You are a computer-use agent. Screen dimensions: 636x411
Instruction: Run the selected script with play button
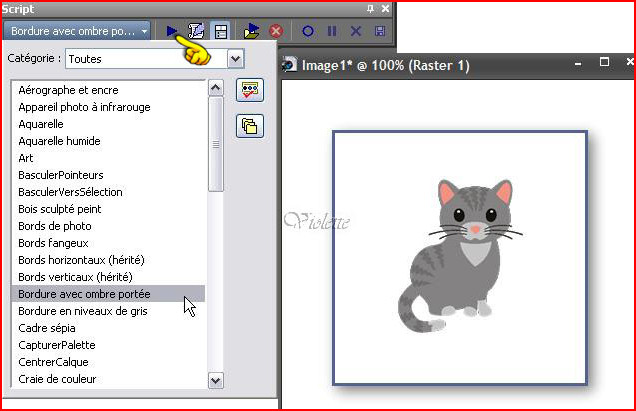[x=173, y=31]
